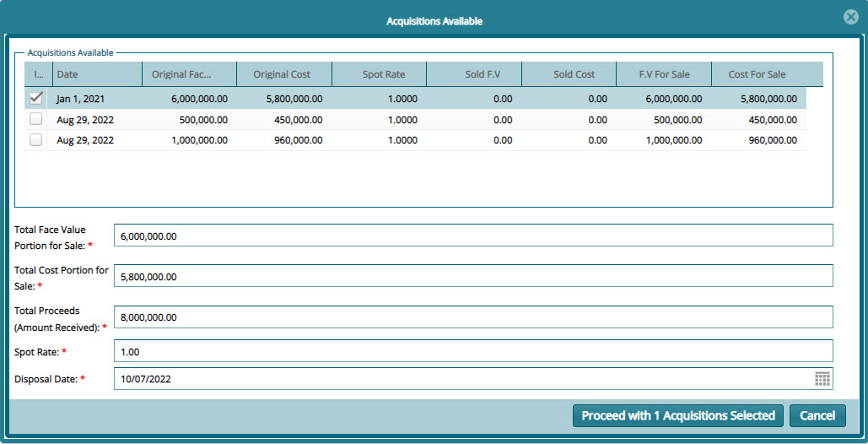Sort by F.V For Sale column header
Viewport: 868px width, 444px height.
click(x=665, y=74)
